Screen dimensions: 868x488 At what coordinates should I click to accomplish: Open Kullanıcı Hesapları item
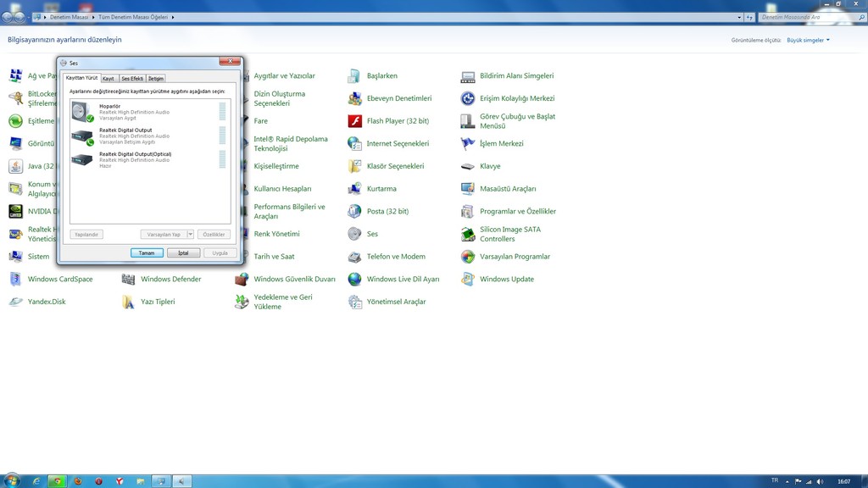click(282, 189)
